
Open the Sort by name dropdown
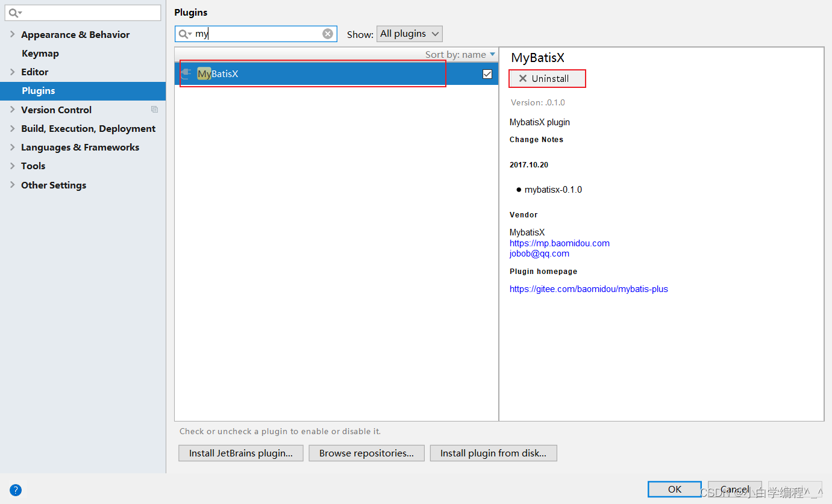point(460,54)
